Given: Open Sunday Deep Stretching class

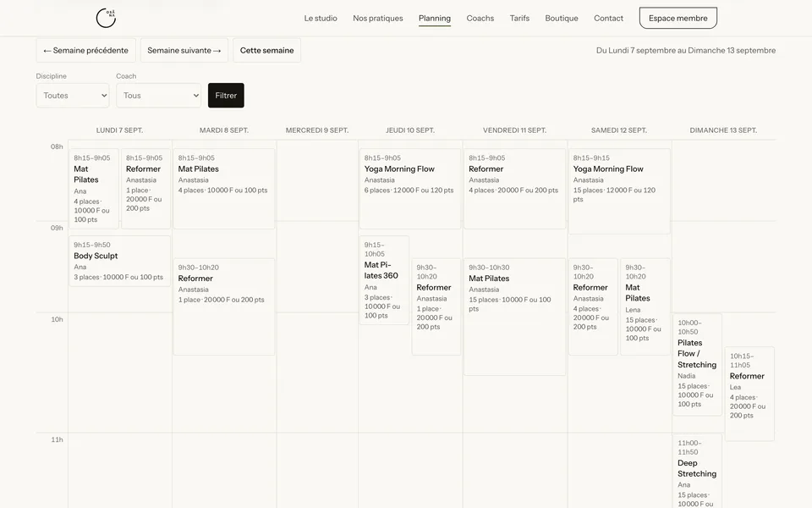Looking at the screenshot, I should tap(697, 471).
